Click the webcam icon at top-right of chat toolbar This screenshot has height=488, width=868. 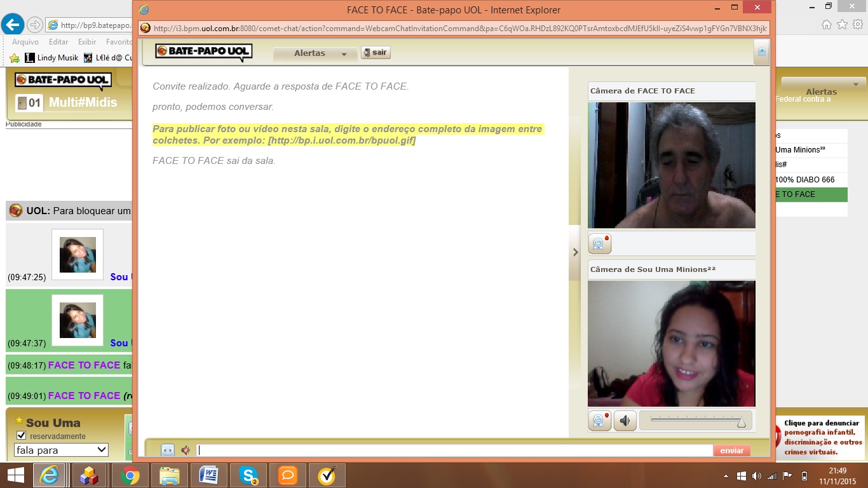tap(761, 52)
